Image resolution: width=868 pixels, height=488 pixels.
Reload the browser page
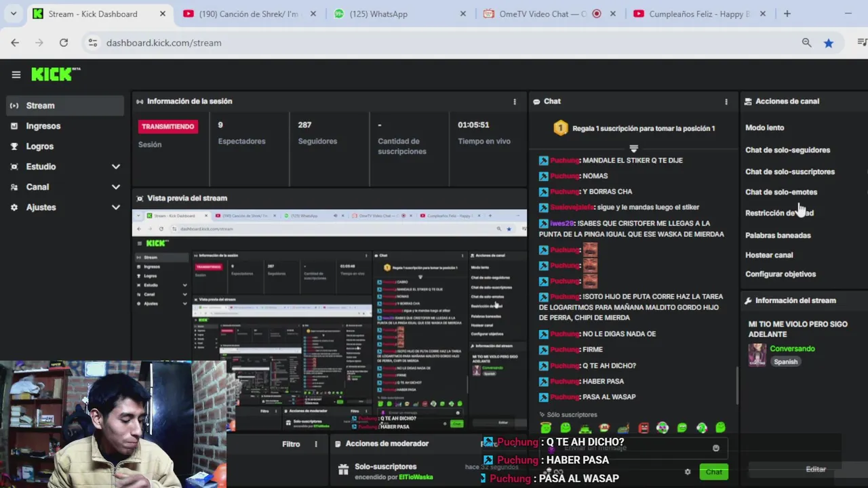(x=63, y=43)
